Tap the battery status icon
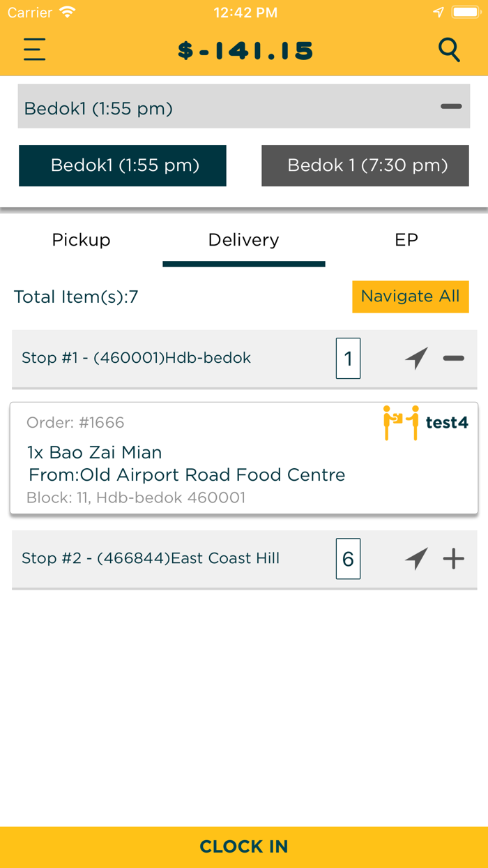Screen dimensions: 488x868 pyautogui.click(x=466, y=13)
